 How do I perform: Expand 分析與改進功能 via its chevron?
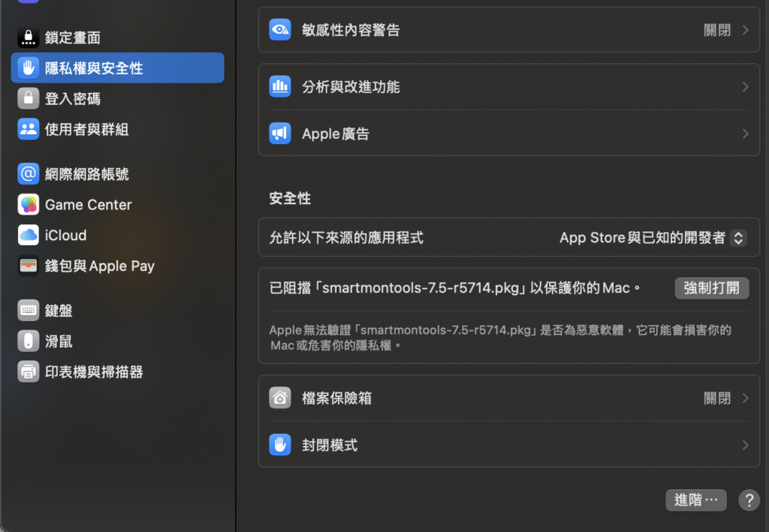(745, 87)
